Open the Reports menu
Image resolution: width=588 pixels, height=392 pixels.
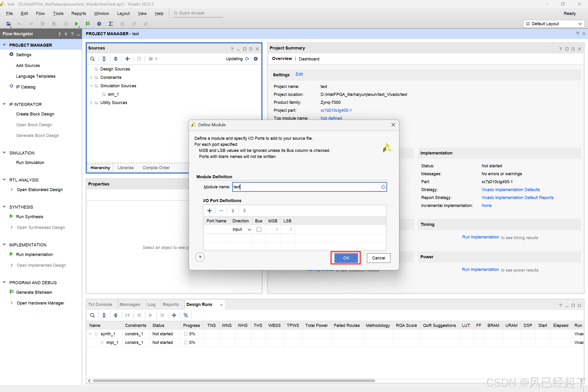click(x=78, y=14)
